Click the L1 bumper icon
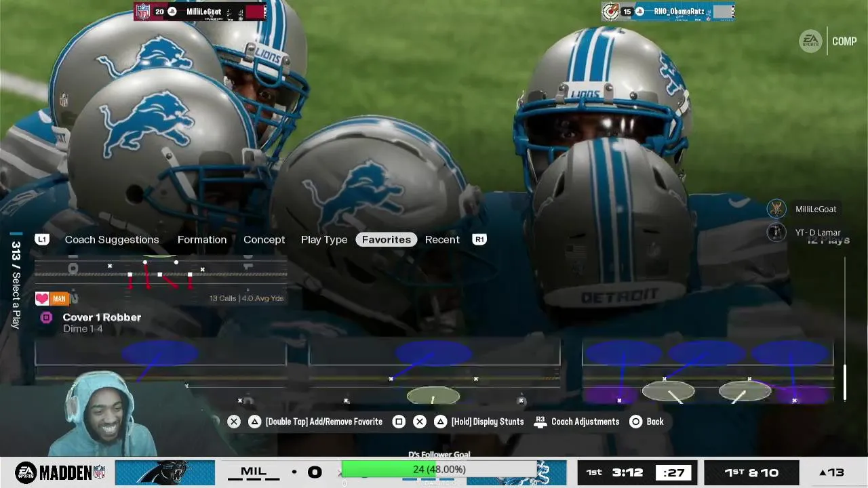This screenshot has height=488, width=868. (42, 239)
